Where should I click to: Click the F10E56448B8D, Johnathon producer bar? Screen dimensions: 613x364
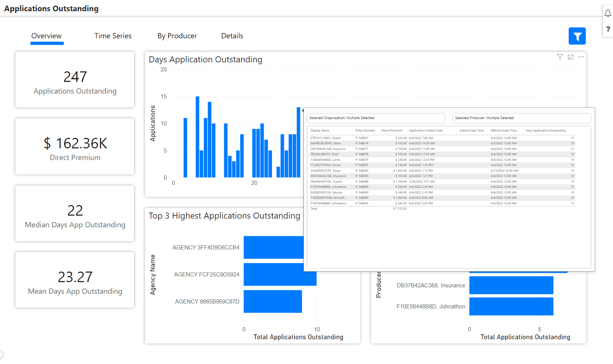coord(511,307)
